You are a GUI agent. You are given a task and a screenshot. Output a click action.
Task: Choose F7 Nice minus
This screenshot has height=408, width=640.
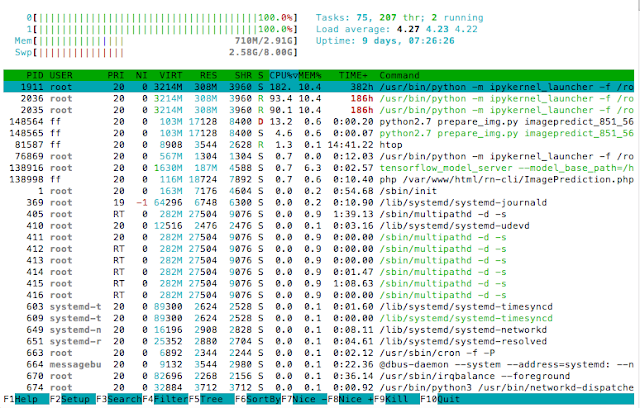(304, 399)
